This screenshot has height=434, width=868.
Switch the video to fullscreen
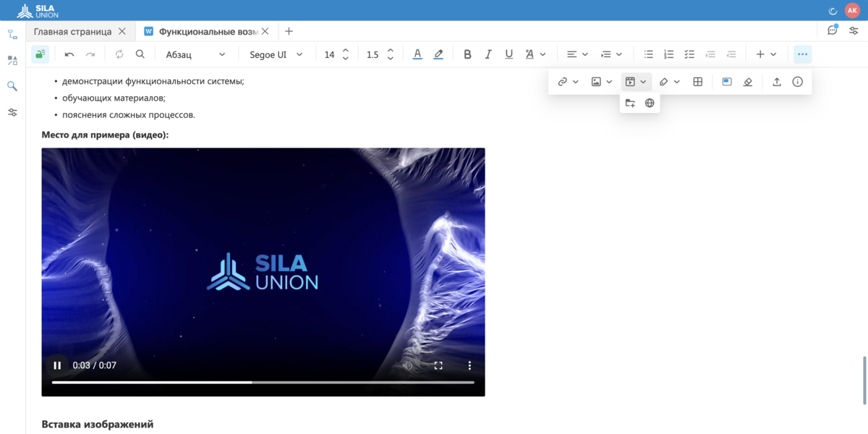(438, 365)
